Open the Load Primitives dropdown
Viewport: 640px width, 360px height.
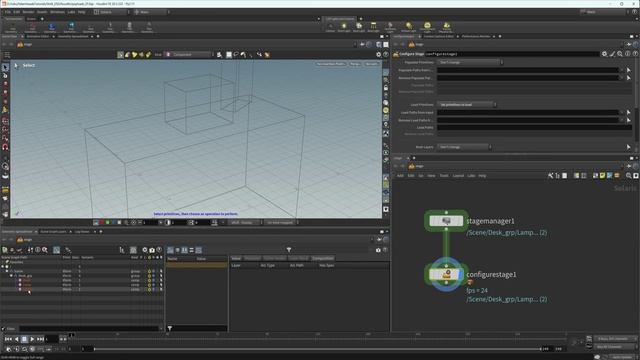(467, 104)
